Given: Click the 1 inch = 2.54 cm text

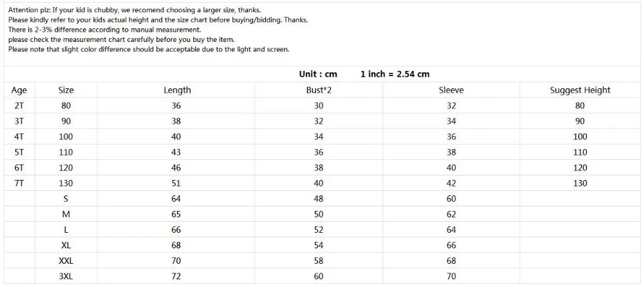Looking at the screenshot, I should (395, 74).
